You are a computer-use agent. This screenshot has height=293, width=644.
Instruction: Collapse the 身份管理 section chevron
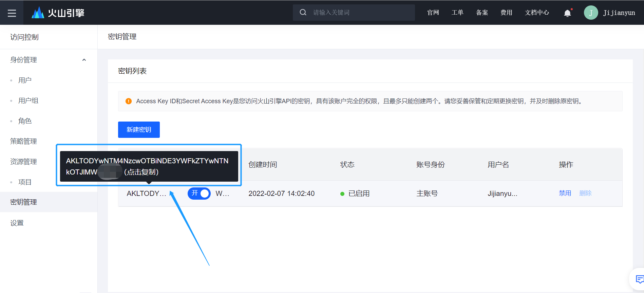click(84, 60)
